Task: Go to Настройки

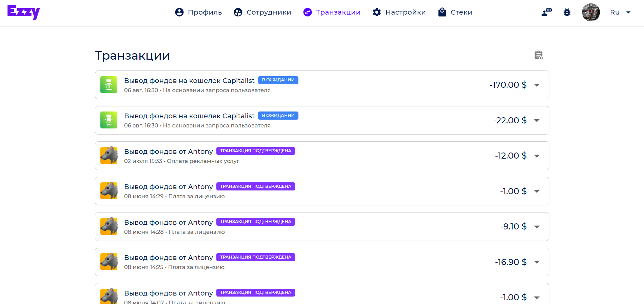Action: pyautogui.click(x=399, y=12)
